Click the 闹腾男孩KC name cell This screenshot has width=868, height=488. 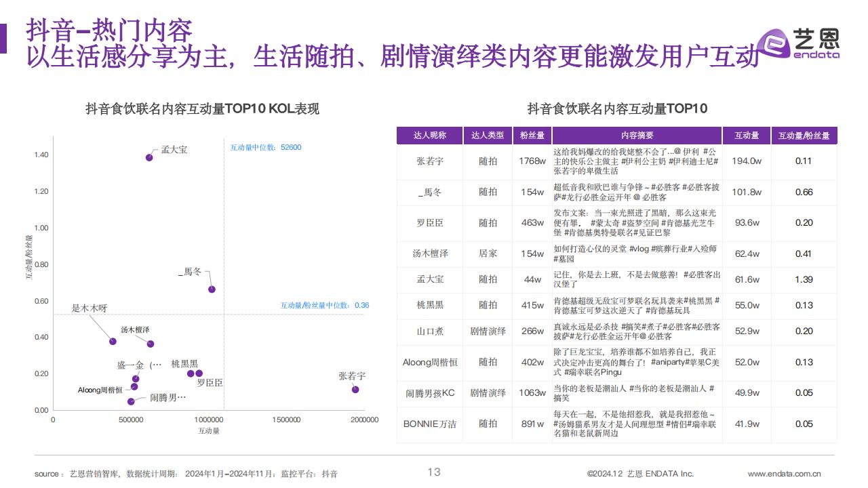(x=430, y=393)
